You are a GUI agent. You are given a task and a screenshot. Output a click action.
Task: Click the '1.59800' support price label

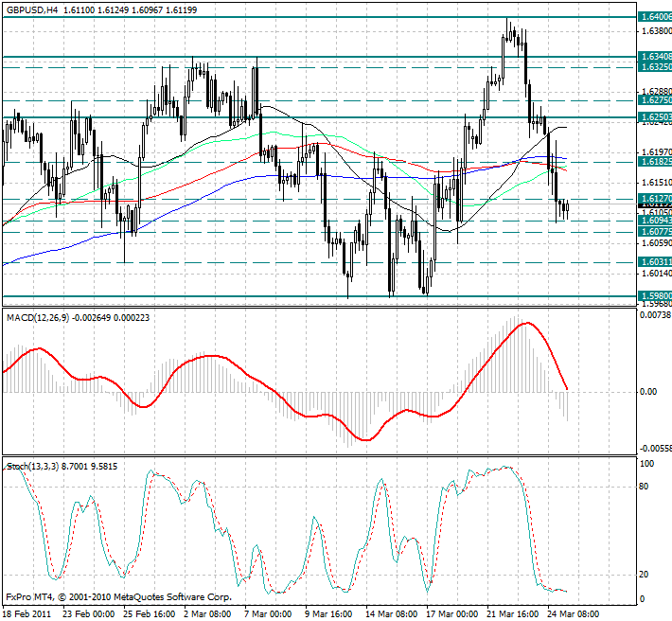coord(655,295)
